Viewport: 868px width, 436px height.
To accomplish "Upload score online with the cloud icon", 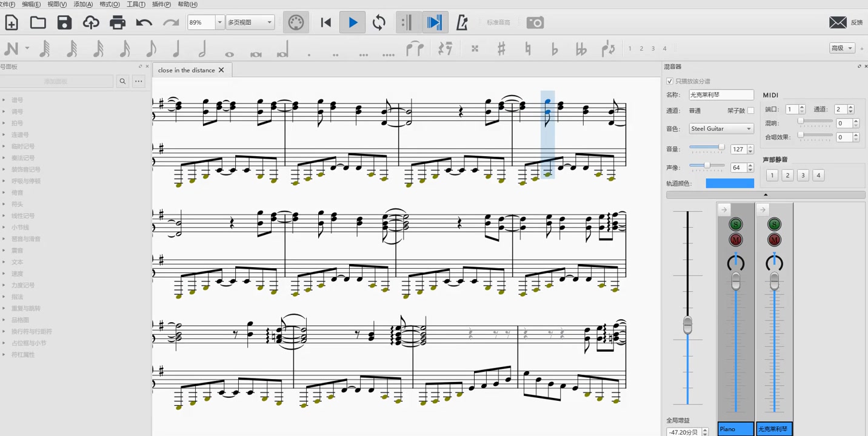I will click(x=91, y=23).
